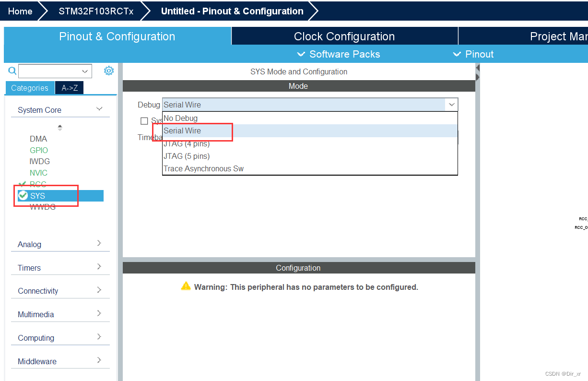
Task: Click the Configuration section header
Action: pyautogui.click(x=299, y=268)
